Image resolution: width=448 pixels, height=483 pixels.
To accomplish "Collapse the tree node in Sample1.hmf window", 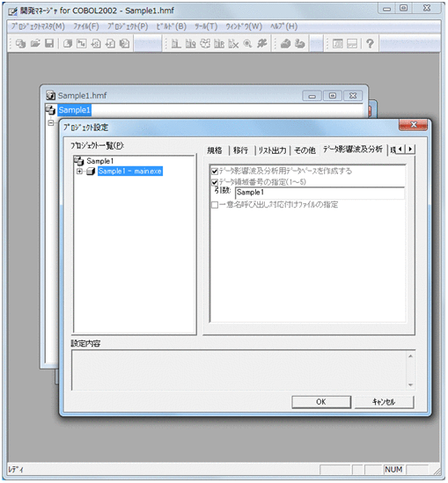I will pos(51,122).
